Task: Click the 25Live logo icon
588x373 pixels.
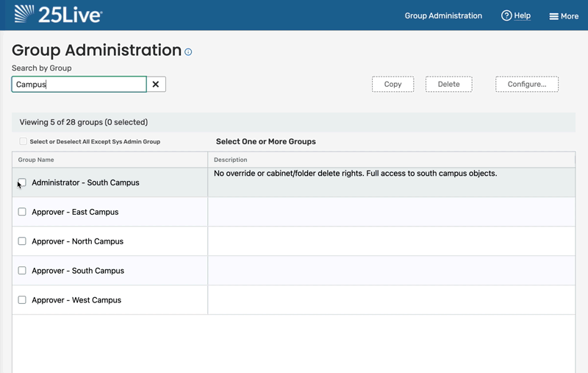Action: click(24, 14)
